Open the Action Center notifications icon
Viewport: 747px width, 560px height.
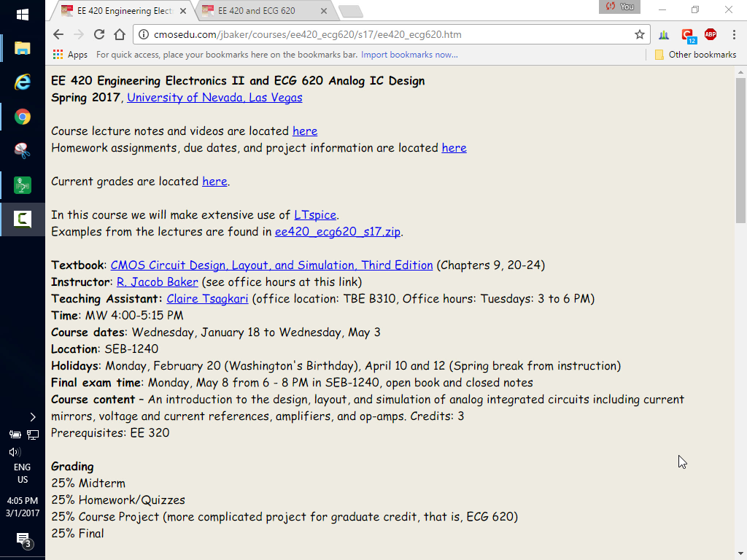coord(24,540)
